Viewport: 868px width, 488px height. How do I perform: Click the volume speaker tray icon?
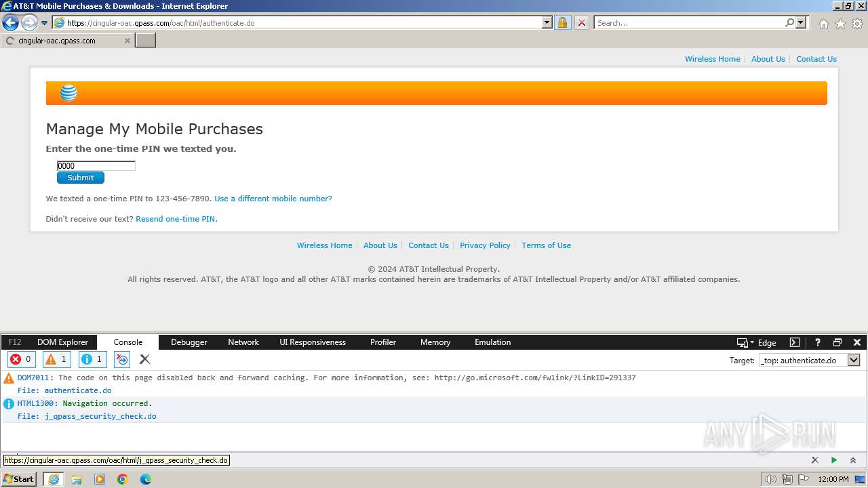pyautogui.click(x=770, y=479)
